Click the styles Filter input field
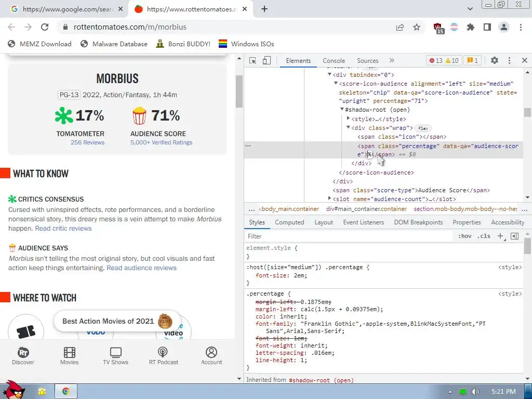 point(350,236)
